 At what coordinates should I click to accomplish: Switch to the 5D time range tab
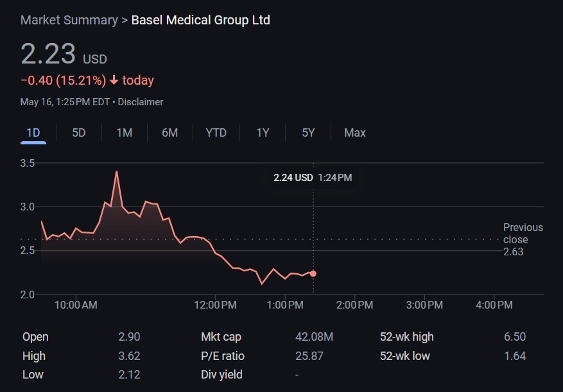(x=78, y=133)
